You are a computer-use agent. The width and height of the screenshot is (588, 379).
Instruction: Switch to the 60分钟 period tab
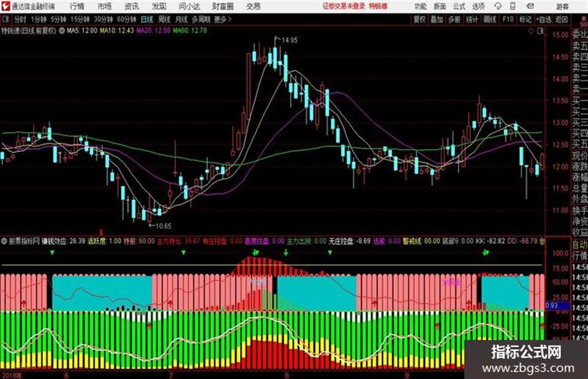click(126, 19)
